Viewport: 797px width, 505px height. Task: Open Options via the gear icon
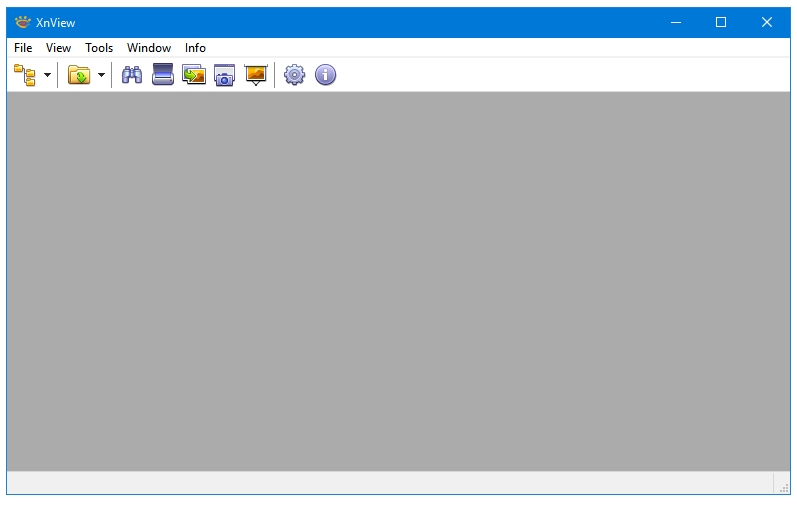tap(294, 75)
